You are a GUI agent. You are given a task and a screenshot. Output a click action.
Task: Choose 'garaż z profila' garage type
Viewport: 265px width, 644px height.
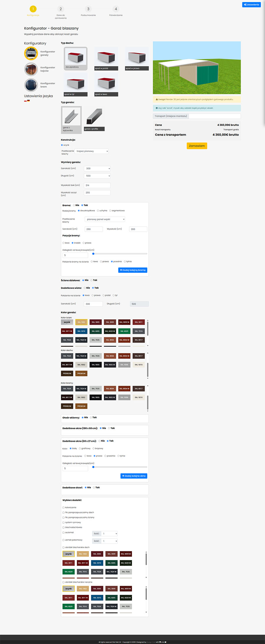(x=94, y=118)
